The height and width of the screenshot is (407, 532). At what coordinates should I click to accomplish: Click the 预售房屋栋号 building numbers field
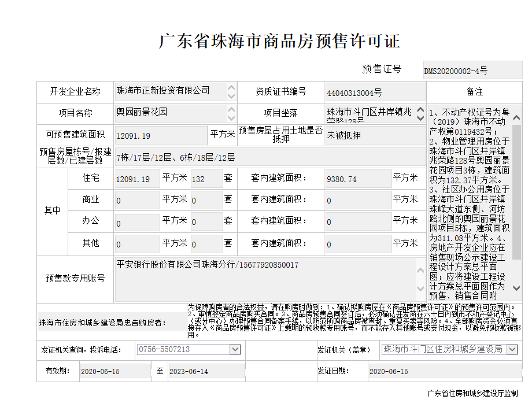tap(270, 157)
